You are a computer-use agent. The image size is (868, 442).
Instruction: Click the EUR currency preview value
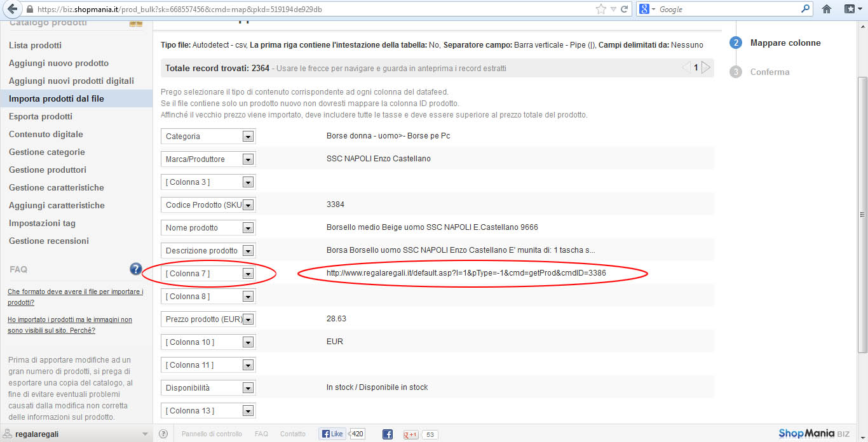pos(335,342)
